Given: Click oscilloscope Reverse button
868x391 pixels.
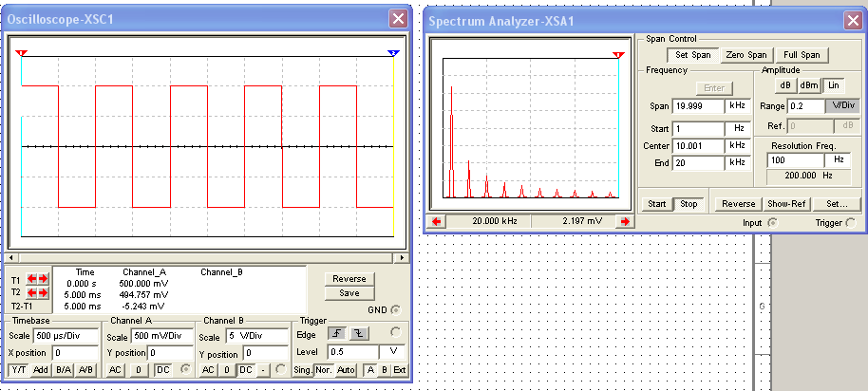Looking at the screenshot, I should (349, 279).
